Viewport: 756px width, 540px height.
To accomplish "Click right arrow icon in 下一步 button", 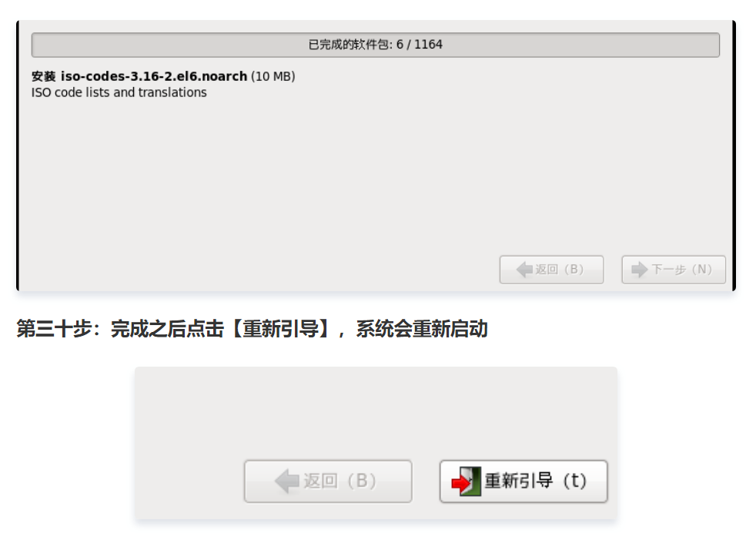I will (639, 270).
